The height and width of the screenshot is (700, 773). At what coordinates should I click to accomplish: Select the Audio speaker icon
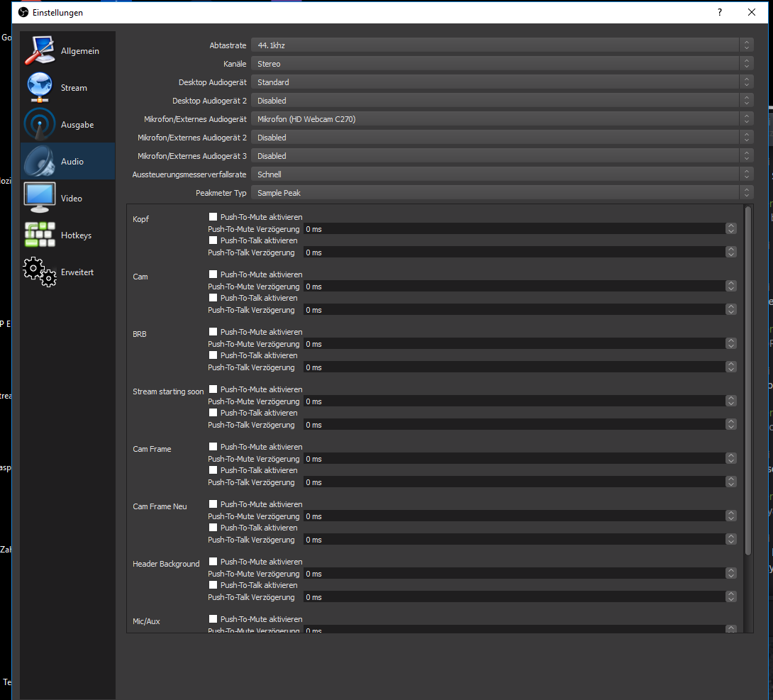tap(40, 161)
